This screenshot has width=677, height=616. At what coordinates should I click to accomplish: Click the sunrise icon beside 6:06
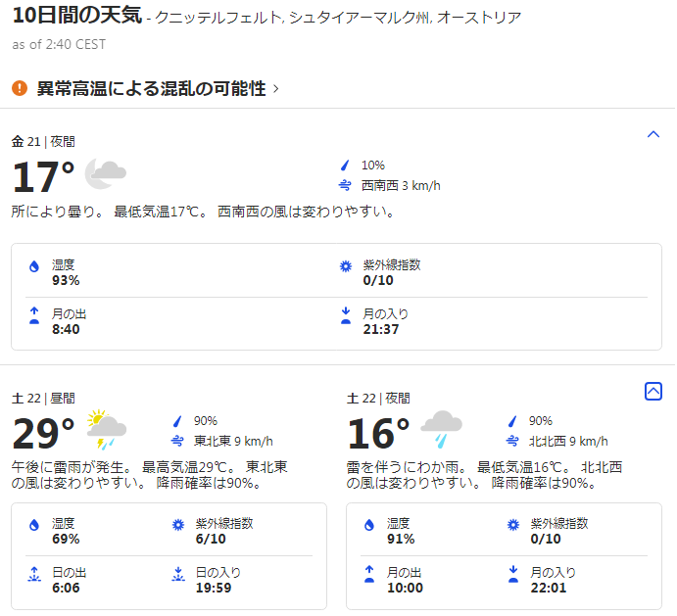[34, 574]
